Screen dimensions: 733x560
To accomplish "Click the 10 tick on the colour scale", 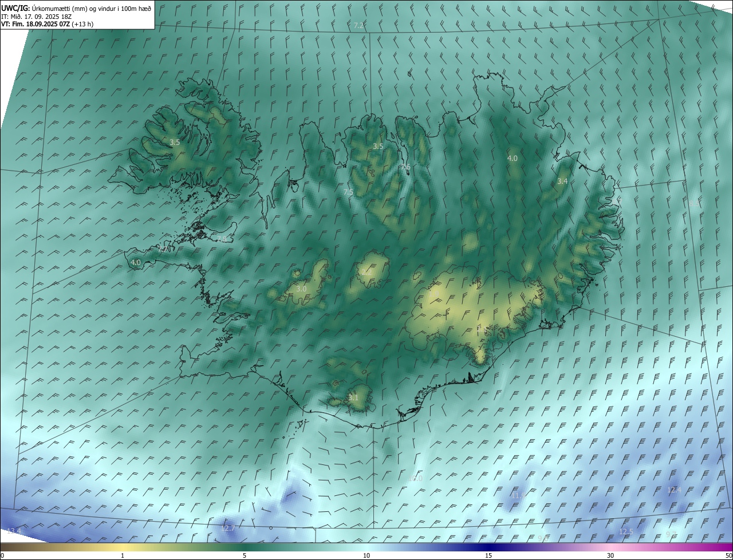I will (x=366, y=555).
